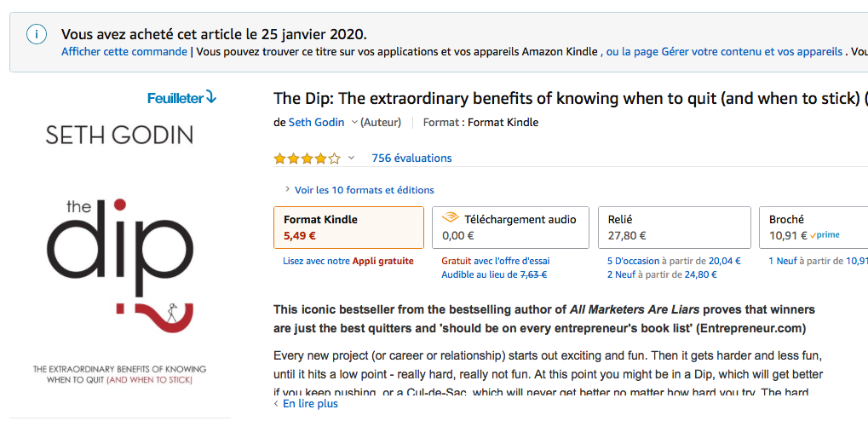Screen dimensions: 868x421
Task: View the 5 D'occasion offers link
Action: point(633,261)
